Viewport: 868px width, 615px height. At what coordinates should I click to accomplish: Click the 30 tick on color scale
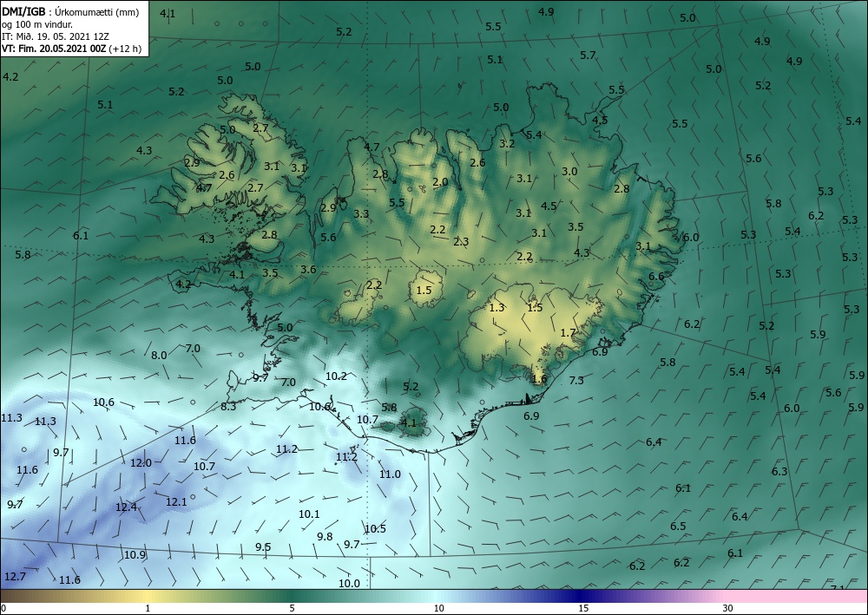coord(728,608)
